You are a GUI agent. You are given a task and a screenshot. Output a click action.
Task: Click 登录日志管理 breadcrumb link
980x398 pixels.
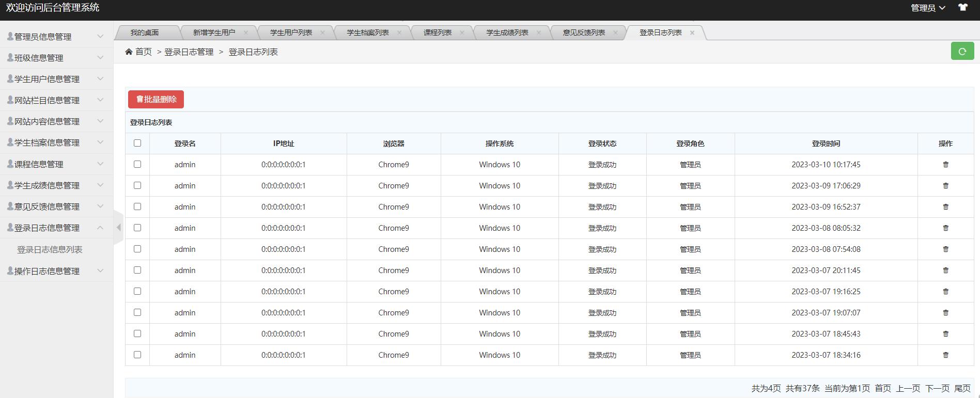coord(189,52)
